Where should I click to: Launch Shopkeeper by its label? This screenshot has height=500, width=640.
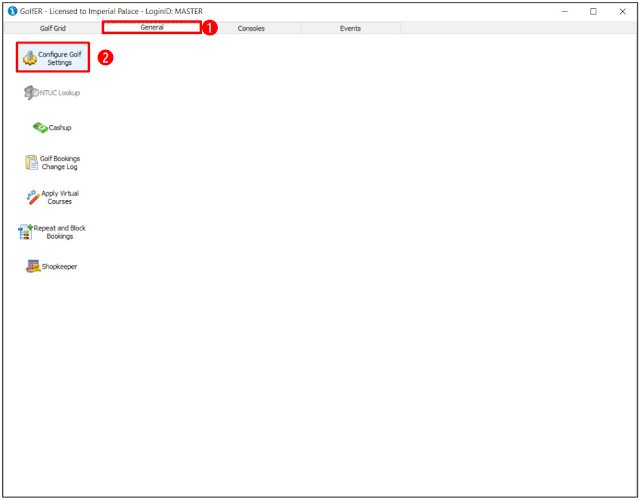point(59,267)
